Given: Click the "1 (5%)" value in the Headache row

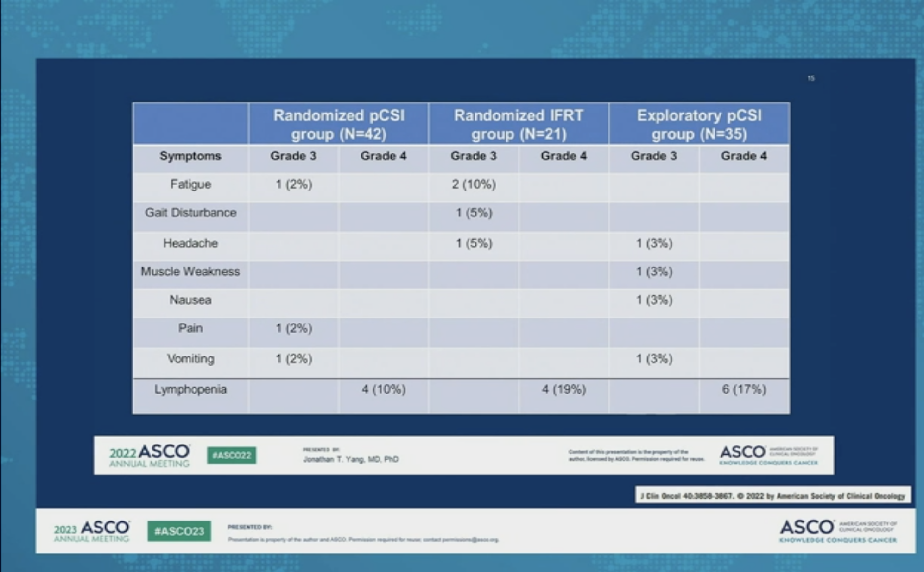Looking at the screenshot, I should point(474,243).
